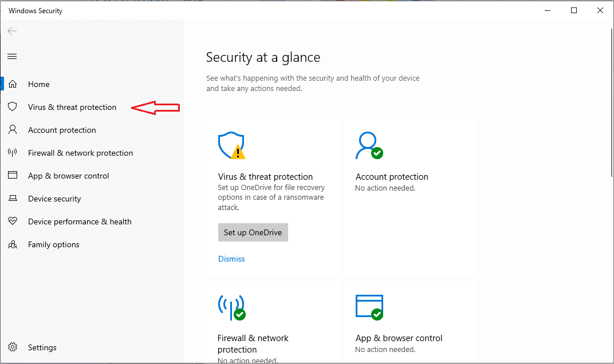Click the large Firewall antenna icon
Viewport: 614px width, 364px height.
[232, 308]
